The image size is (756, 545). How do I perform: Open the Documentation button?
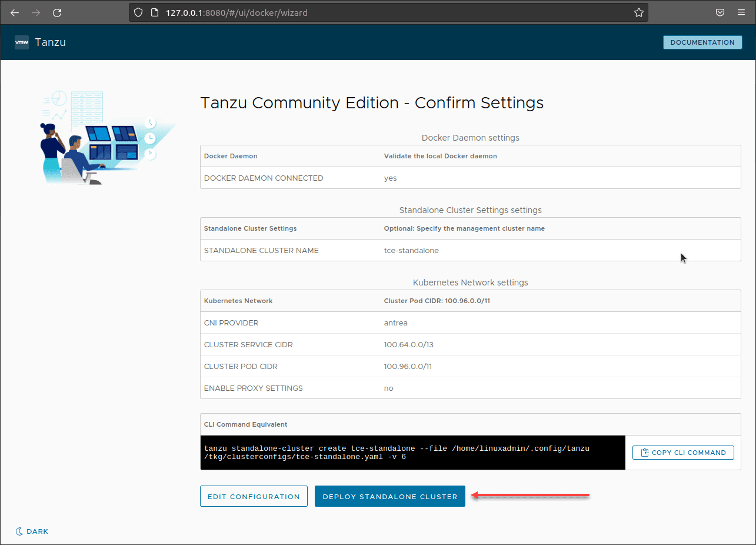pyautogui.click(x=702, y=42)
